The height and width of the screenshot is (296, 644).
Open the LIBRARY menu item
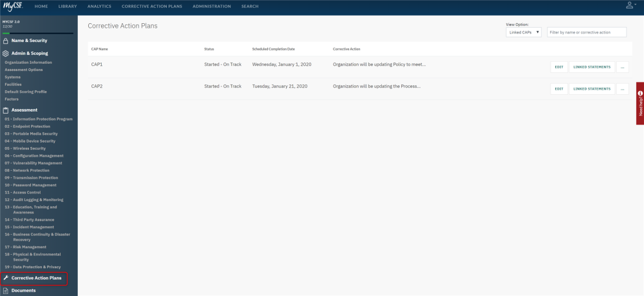68,6
